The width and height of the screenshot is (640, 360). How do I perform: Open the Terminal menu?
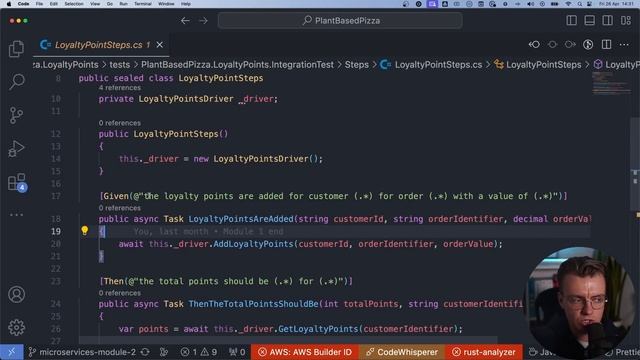click(x=142, y=4)
